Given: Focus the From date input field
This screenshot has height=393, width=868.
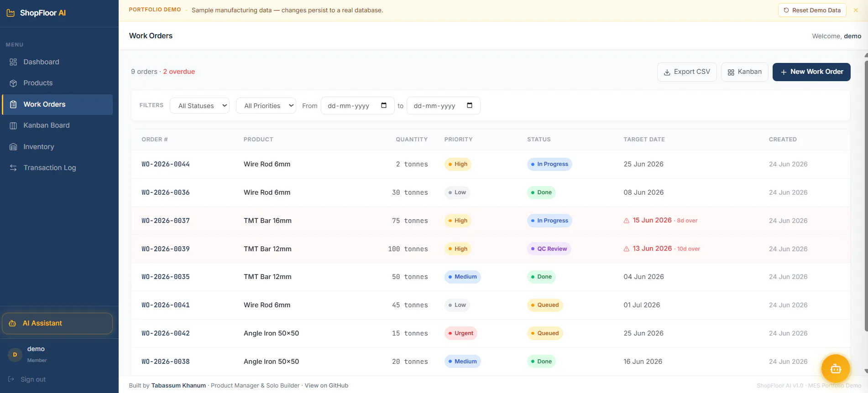Looking at the screenshot, I should [x=357, y=105].
